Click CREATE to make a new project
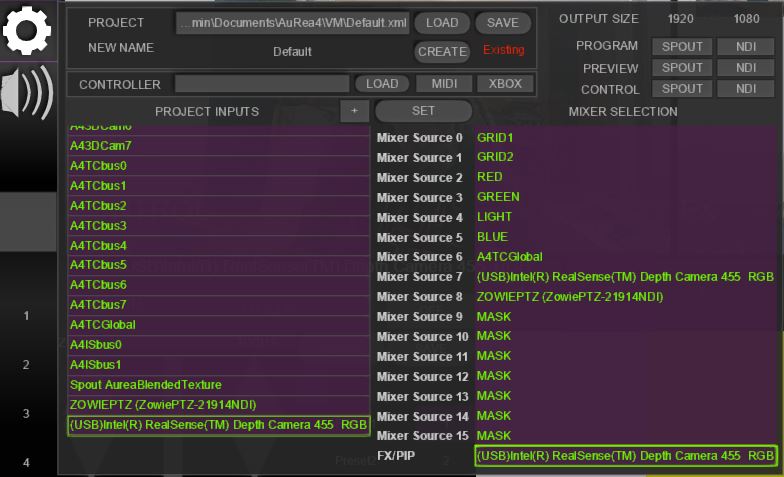Image resolution: width=784 pixels, height=477 pixels. [x=442, y=51]
